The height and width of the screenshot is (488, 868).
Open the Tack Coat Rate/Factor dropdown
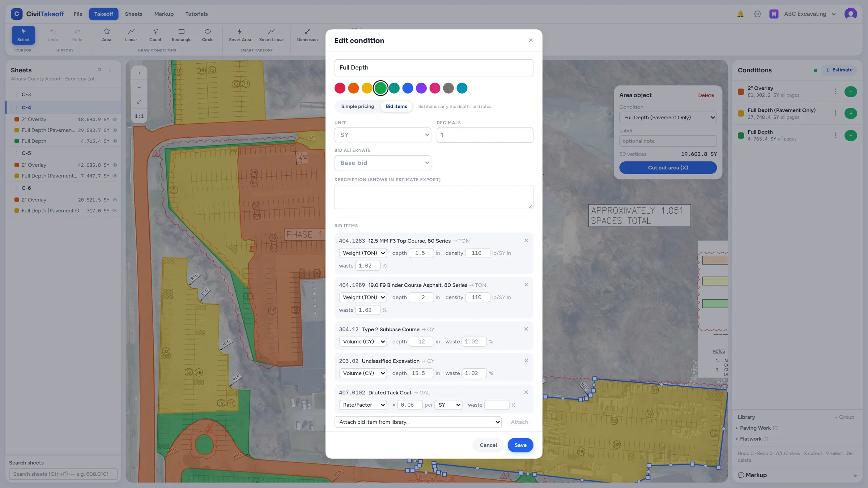click(363, 405)
